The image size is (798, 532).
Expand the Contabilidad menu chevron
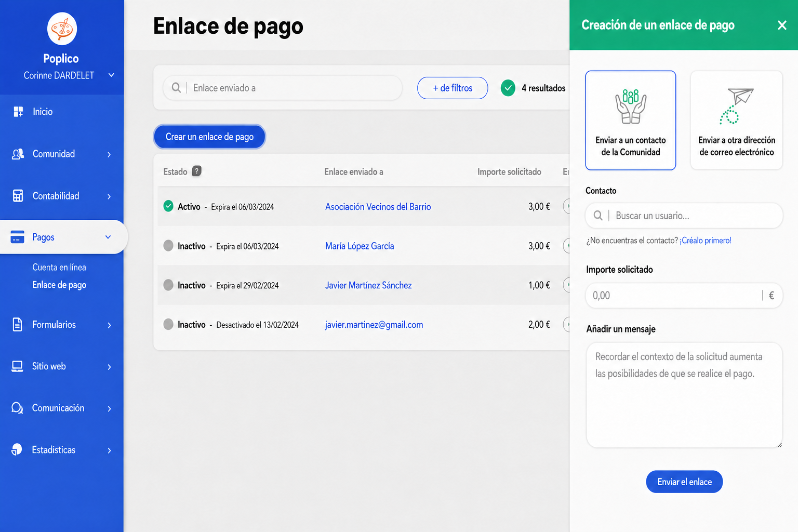(109, 196)
